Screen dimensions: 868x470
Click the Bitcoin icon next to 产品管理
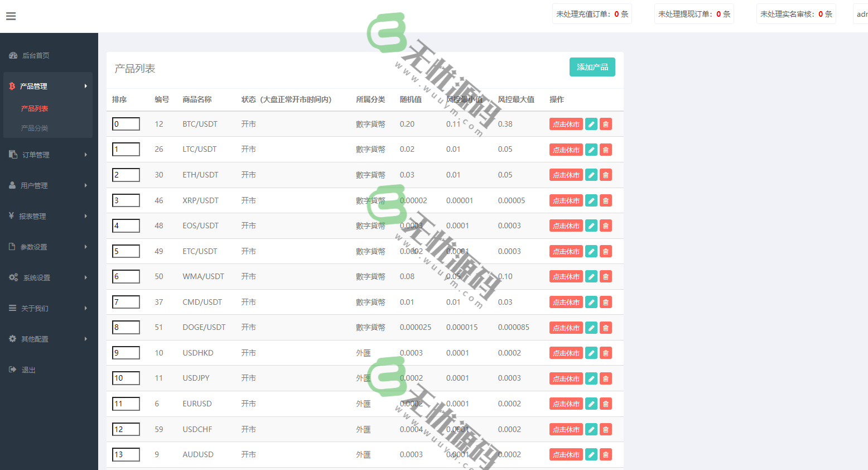click(12, 86)
